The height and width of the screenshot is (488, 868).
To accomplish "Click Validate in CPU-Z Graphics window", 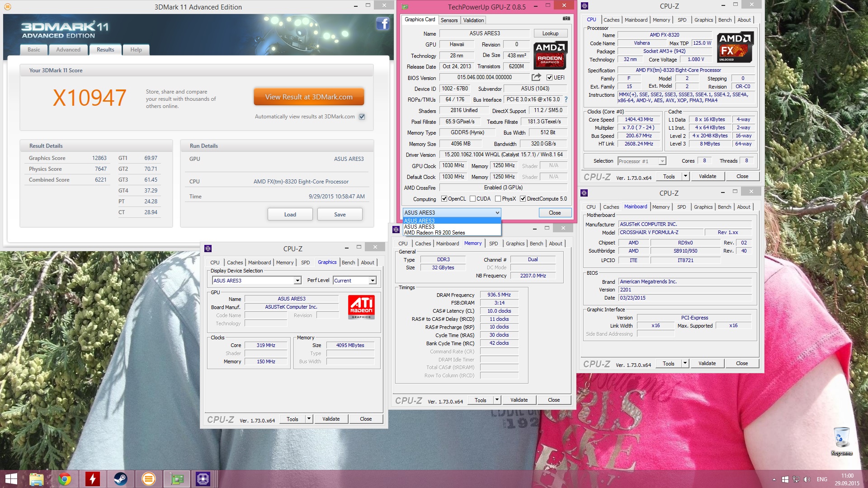I will 331,419.
